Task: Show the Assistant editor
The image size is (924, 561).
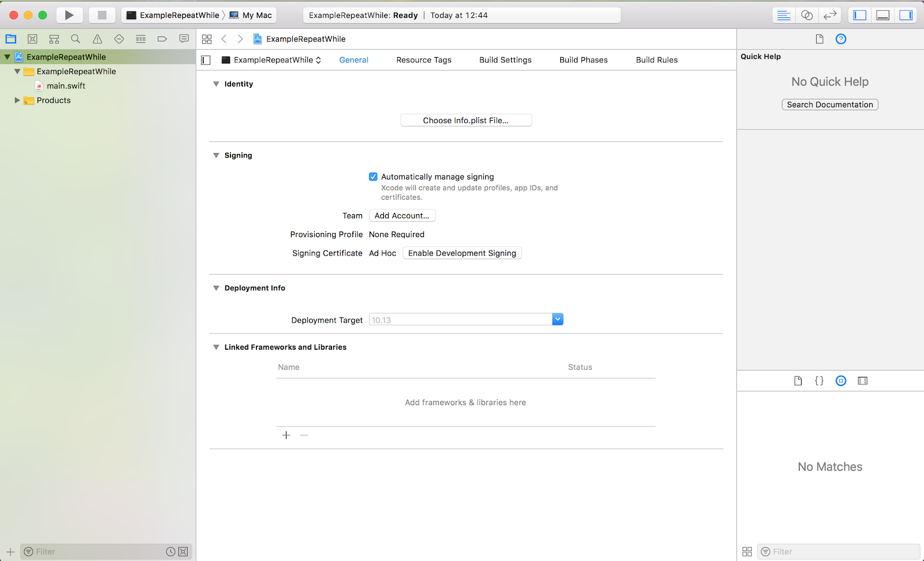Action: coord(807,15)
